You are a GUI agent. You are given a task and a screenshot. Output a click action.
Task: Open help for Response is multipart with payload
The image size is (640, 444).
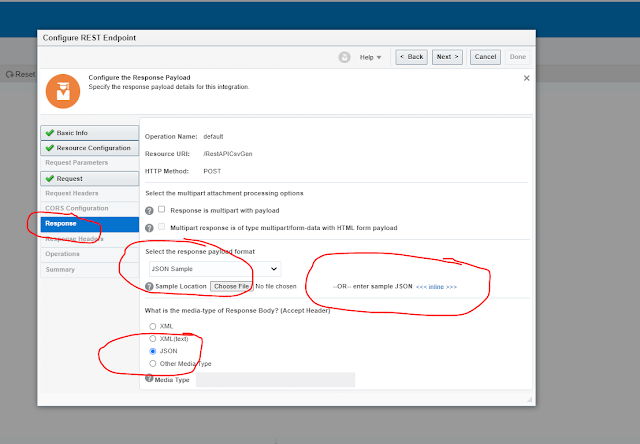[149, 211]
